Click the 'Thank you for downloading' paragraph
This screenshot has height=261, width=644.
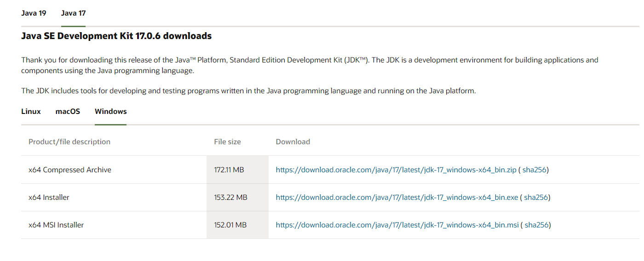pyautogui.click(x=310, y=65)
